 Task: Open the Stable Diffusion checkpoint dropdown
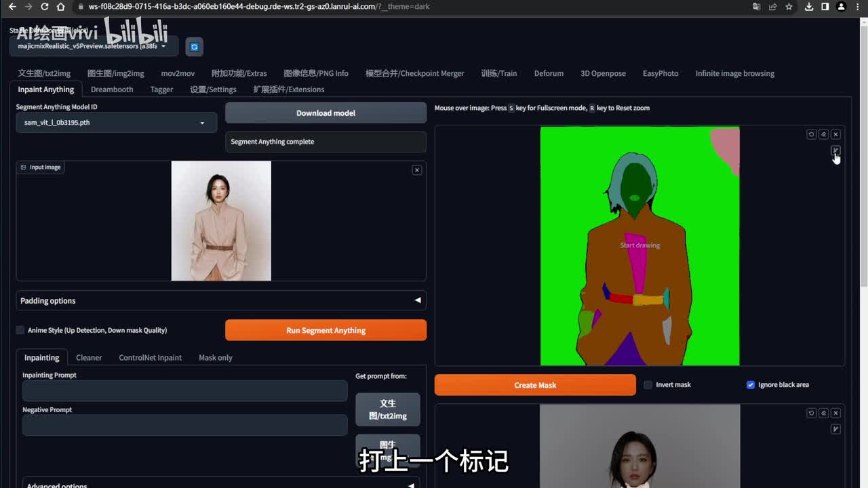pyautogui.click(x=94, y=46)
